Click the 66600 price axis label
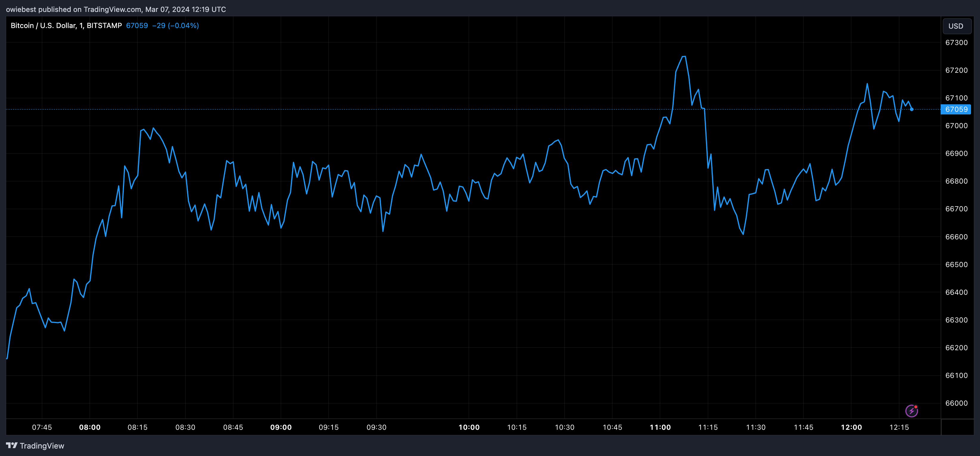Viewport: 980px width, 456px height. click(956, 237)
